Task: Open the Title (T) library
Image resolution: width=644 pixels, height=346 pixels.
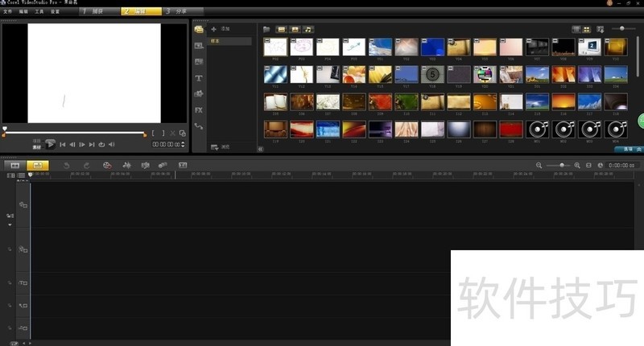Action: coord(199,78)
